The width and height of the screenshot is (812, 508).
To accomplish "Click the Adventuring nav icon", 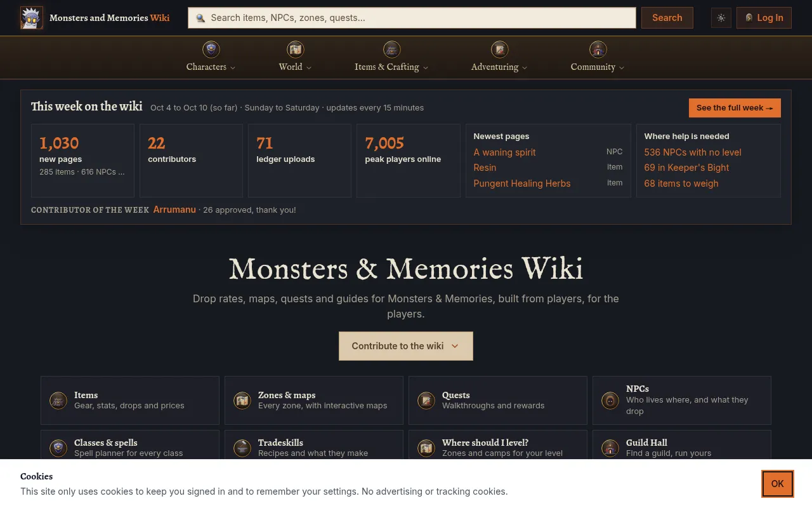I will [500, 49].
